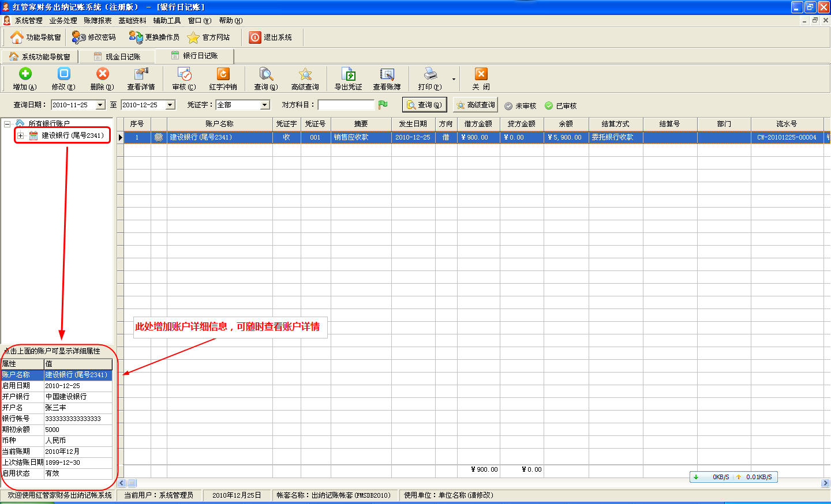Click Export Voucher (导出凭证) icon
Image resolution: width=831 pixels, height=504 pixels.
(x=348, y=74)
